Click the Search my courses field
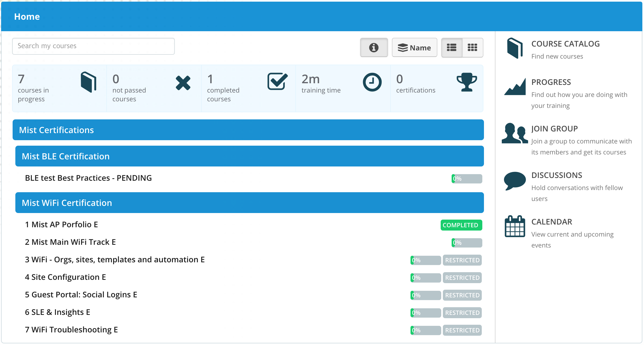The height and width of the screenshot is (345, 644). pyautogui.click(x=93, y=46)
